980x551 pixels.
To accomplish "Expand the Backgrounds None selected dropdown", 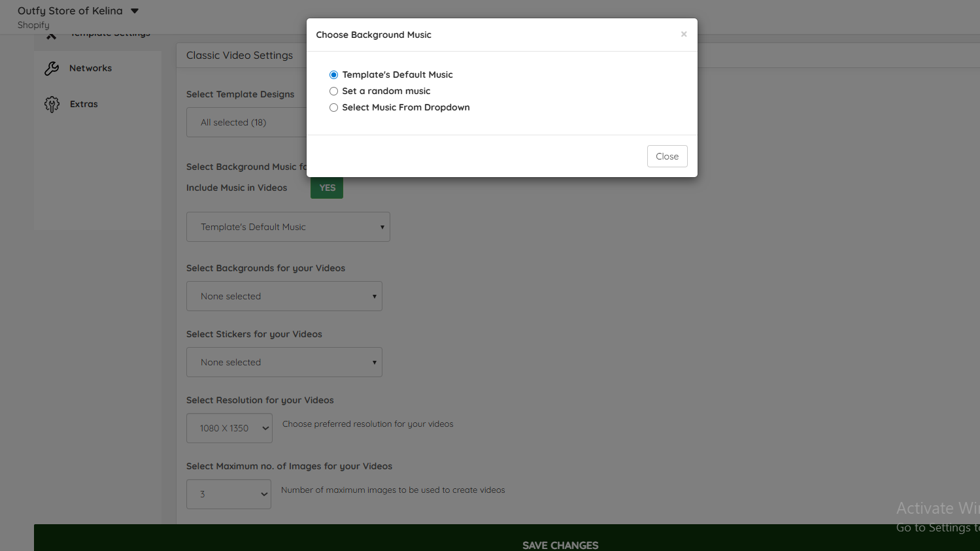I will [x=284, y=296].
